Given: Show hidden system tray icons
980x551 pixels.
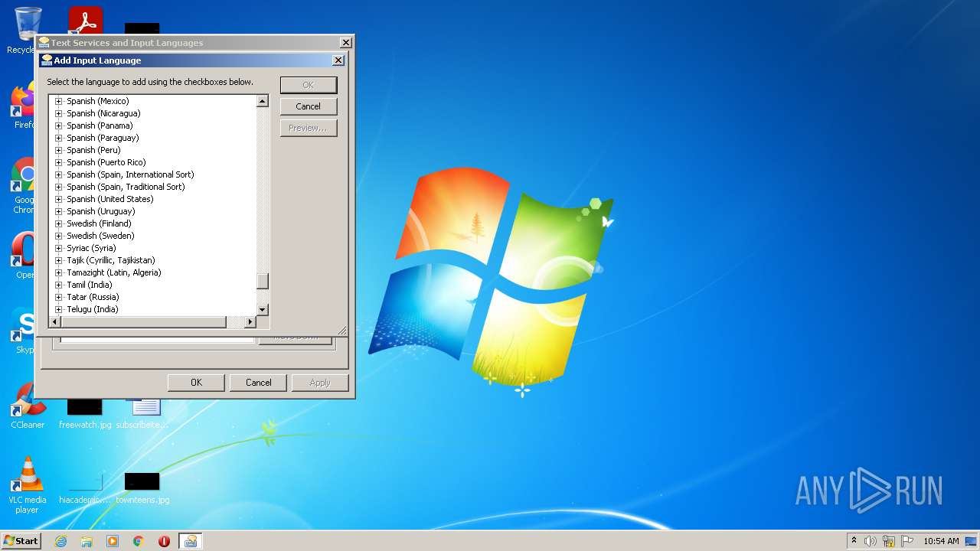Looking at the screenshot, I should click(854, 541).
